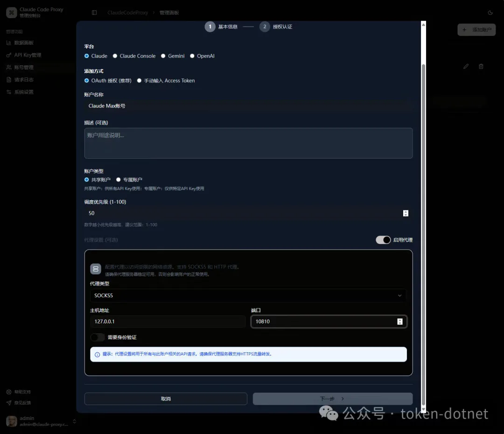Click the trash delete icon for account
This screenshot has width=504, height=434.
point(481,67)
